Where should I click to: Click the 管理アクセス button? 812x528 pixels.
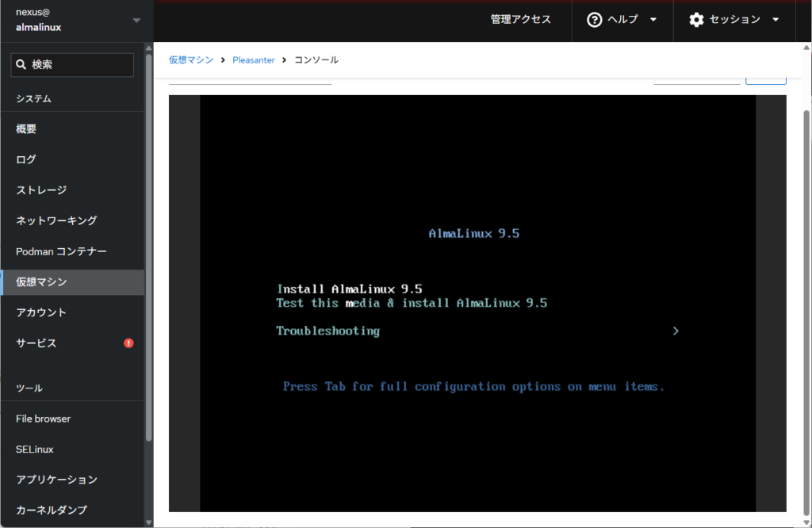coord(520,20)
